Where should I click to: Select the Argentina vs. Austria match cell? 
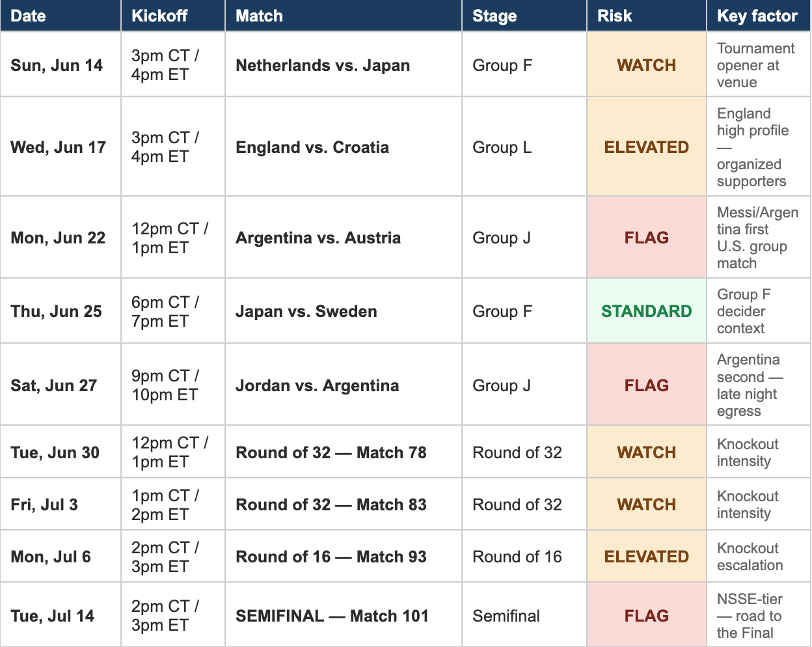point(344,238)
